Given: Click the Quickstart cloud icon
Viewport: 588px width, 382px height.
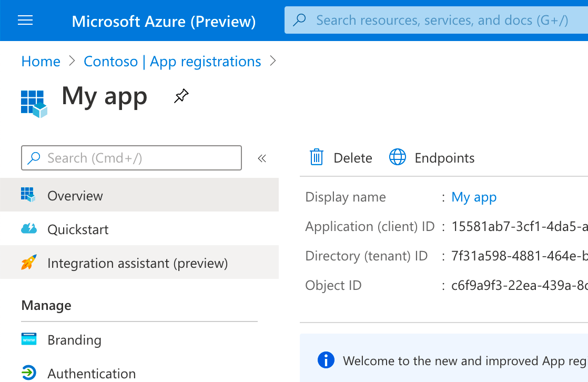Looking at the screenshot, I should 28,228.
